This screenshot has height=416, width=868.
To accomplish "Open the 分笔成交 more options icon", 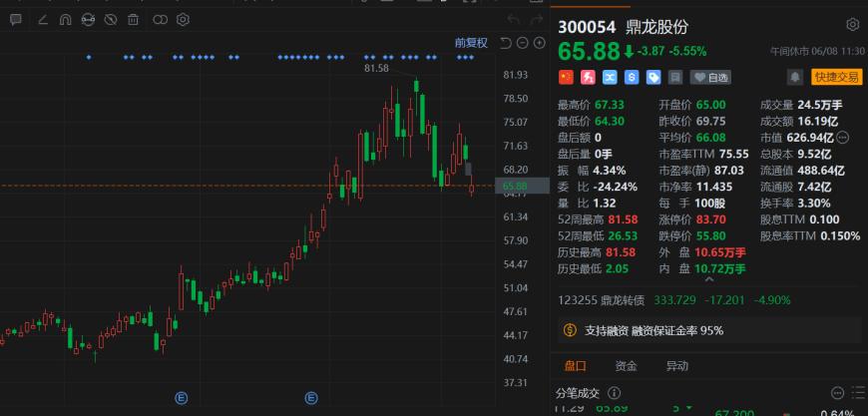I will (x=837, y=393).
